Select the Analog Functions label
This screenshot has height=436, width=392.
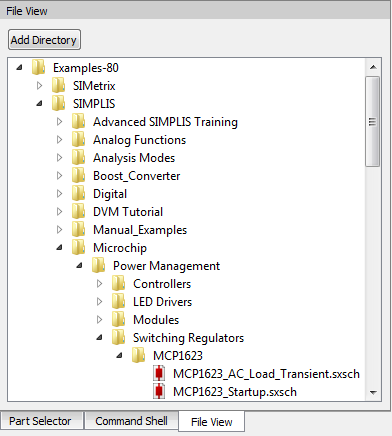(139, 140)
